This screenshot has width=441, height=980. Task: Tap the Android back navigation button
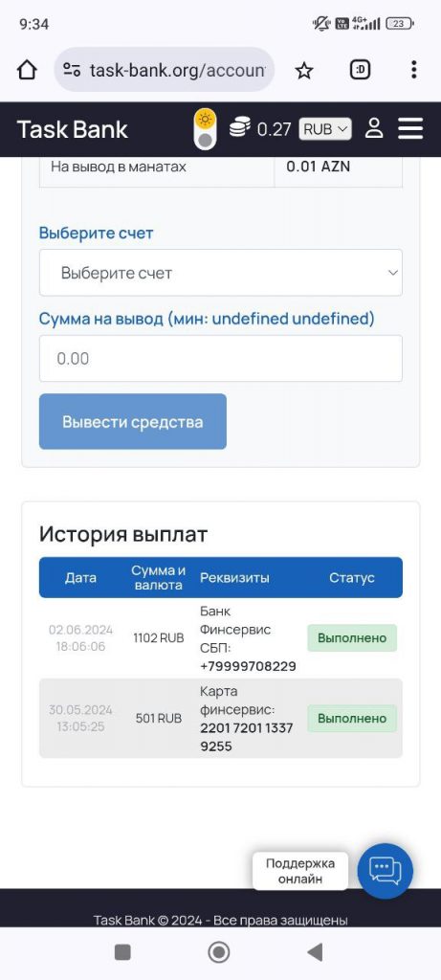click(x=315, y=952)
